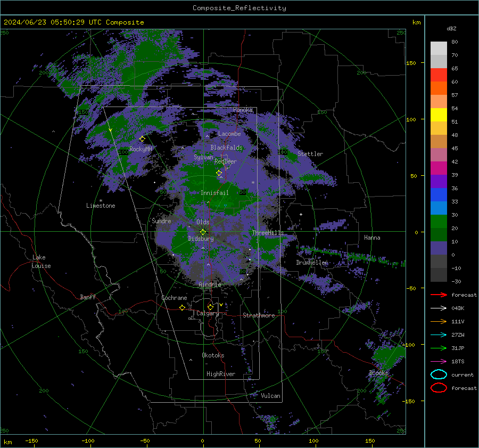Click the Sylvan label
479x448 pixels.
pyautogui.click(x=203, y=157)
